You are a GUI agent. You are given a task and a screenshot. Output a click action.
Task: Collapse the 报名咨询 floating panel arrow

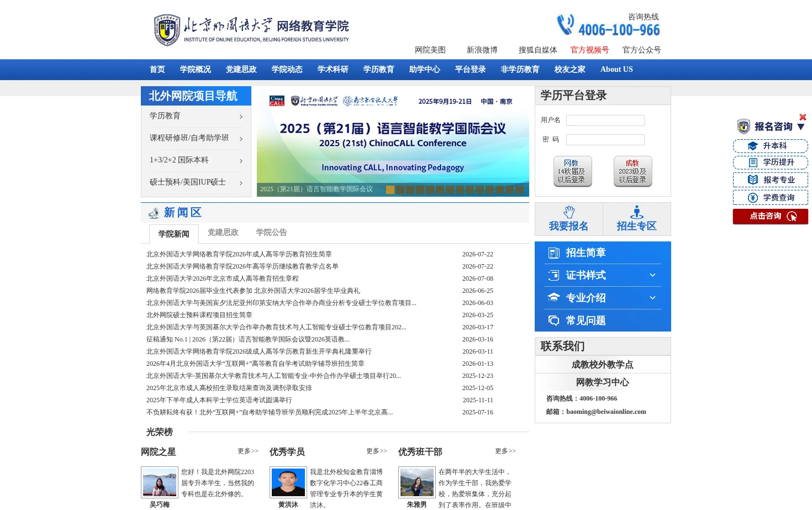click(x=801, y=127)
